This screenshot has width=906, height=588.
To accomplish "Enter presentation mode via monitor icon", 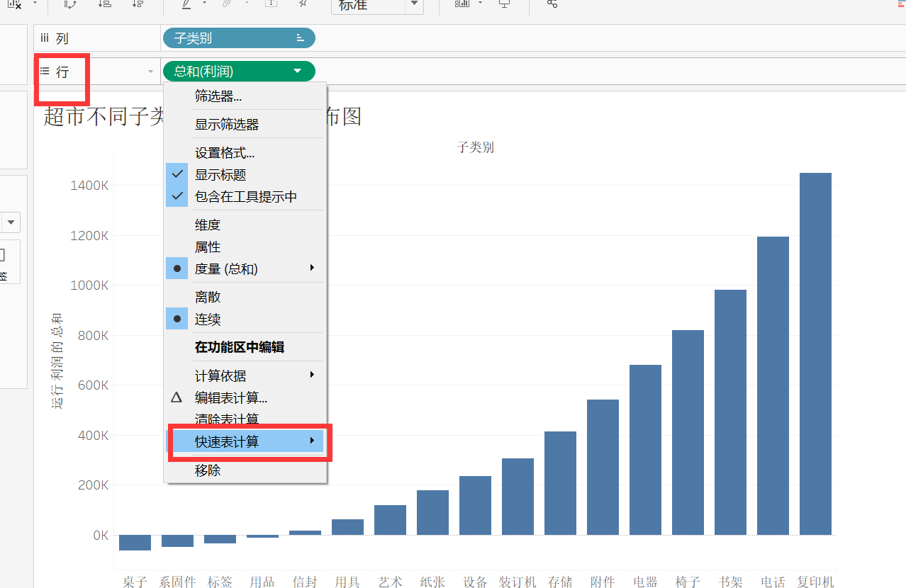I will (x=504, y=4).
